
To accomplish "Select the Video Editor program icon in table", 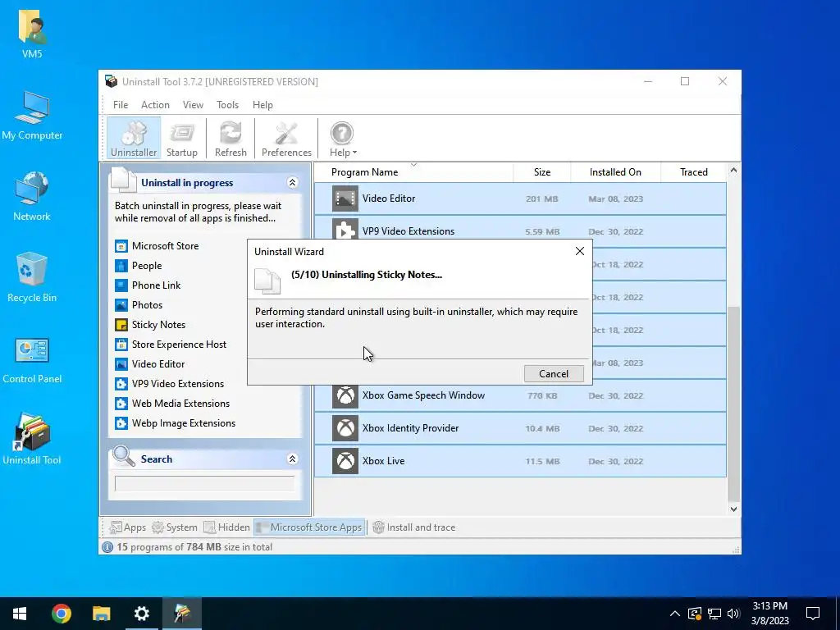I will 345,199.
